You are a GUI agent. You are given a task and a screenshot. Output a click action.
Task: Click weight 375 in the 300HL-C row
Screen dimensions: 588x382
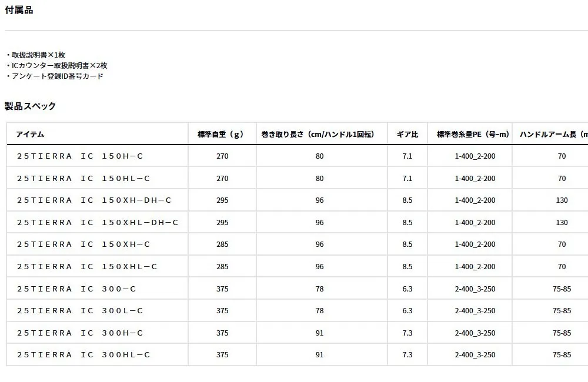click(222, 354)
